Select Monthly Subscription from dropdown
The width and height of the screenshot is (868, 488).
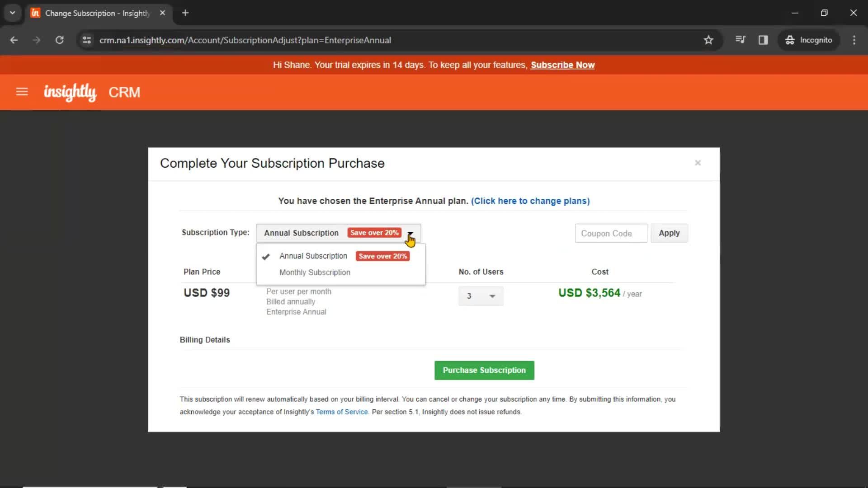pos(315,272)
